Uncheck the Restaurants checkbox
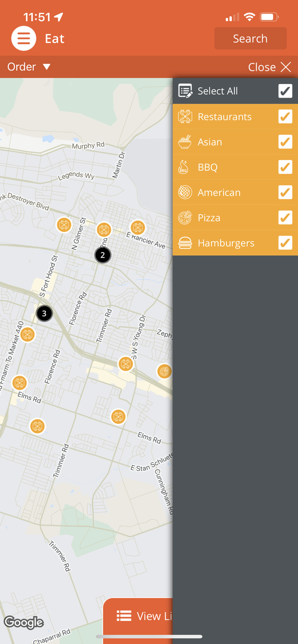The image size is (298, 644). pos(285,116)
